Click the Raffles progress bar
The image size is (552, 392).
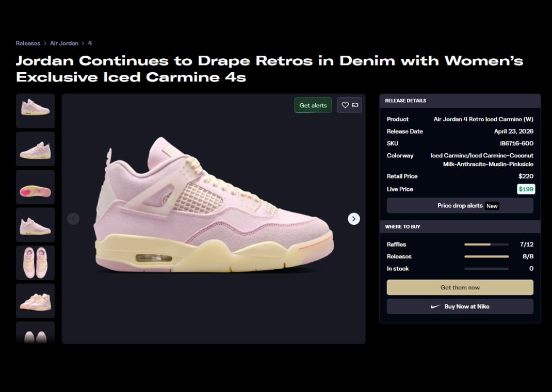coord(486,244)
